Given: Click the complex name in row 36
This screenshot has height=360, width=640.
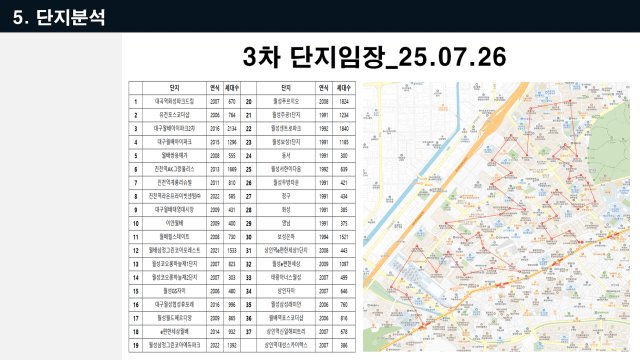Looking at the screenshot, I should coord(286,318).
